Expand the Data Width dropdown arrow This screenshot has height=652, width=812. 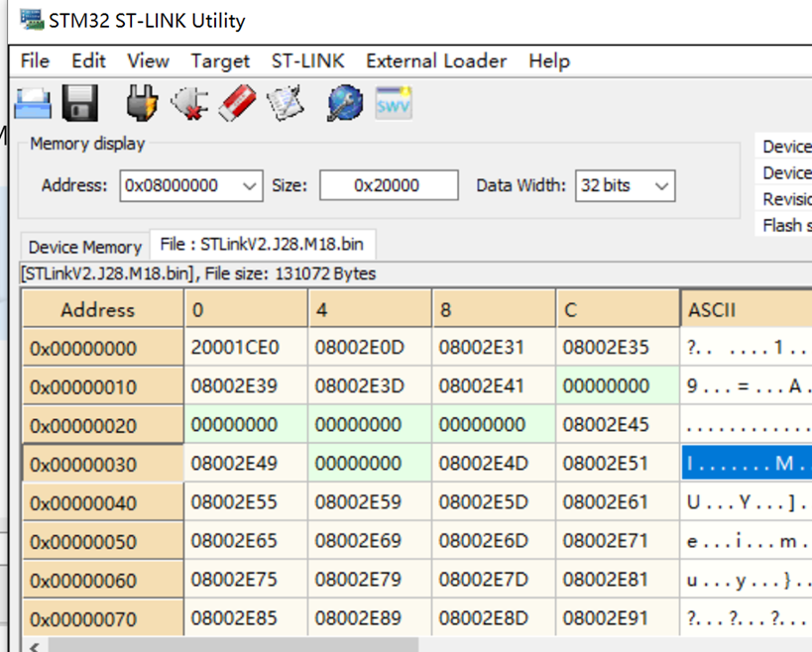pos(661,185)
